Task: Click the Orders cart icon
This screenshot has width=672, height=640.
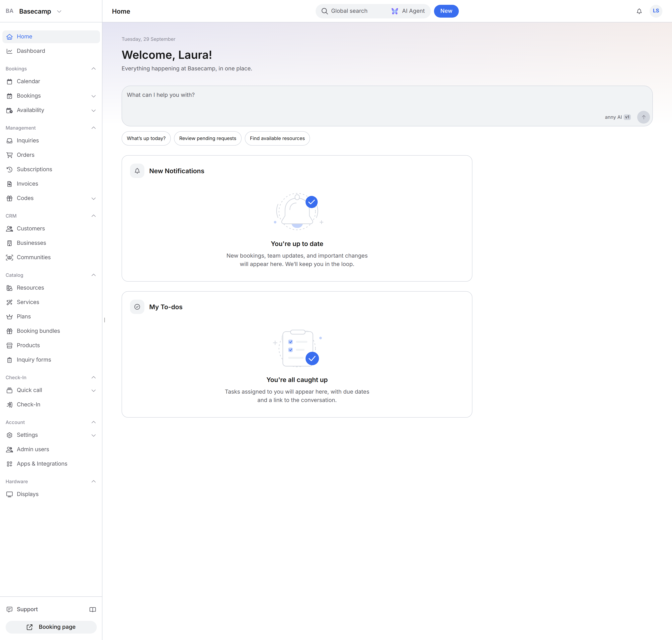Action: [10, 155]
